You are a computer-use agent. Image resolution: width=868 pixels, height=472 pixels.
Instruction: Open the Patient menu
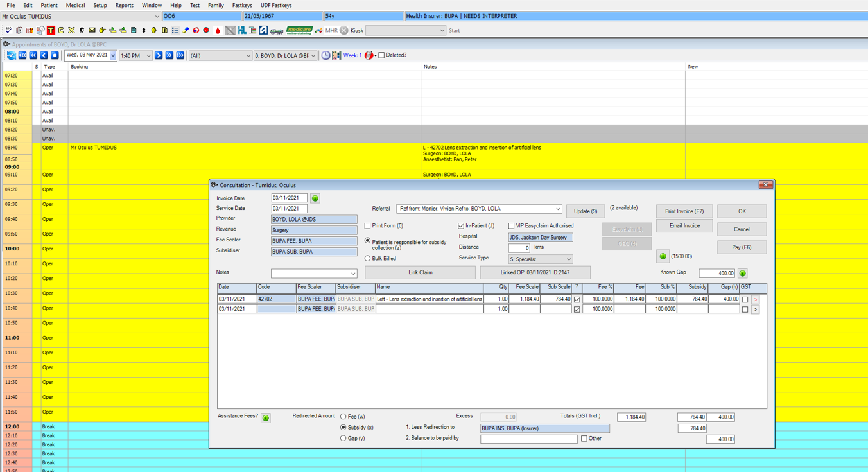click(x=49, y=5)
